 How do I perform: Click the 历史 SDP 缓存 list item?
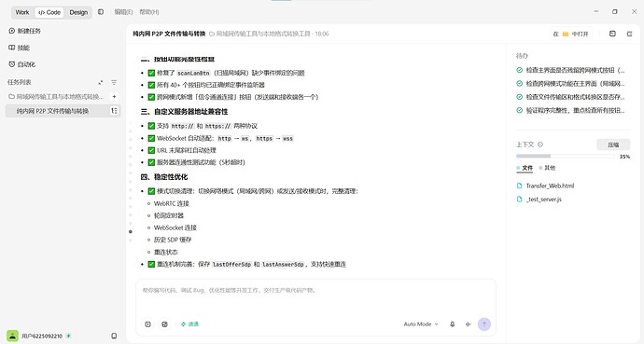(173, 240)
